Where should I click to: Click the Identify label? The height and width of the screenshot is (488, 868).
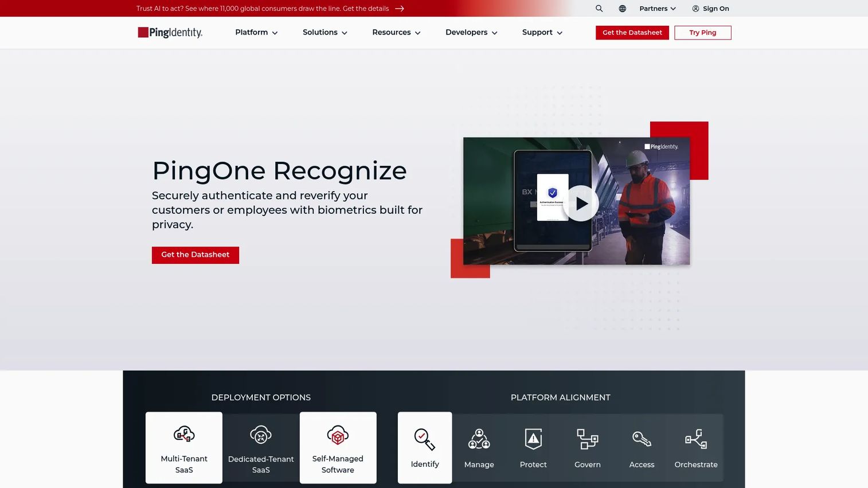(425, 464)
